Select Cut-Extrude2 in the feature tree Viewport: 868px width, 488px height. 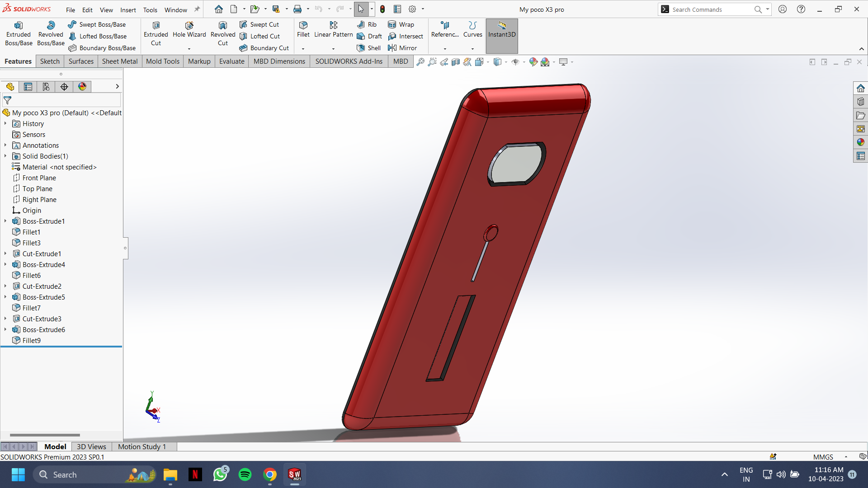tap(42, 286)
